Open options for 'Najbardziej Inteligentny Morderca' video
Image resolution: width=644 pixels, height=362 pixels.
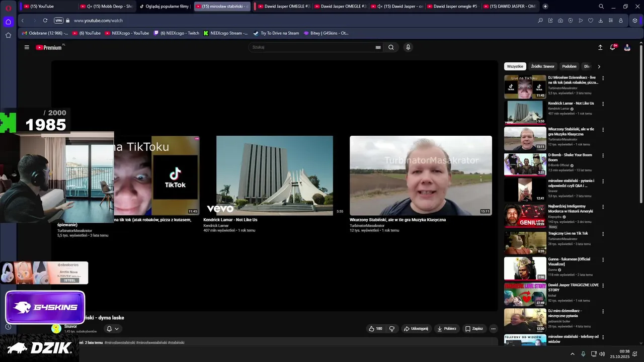pyautogui.click(x=603, y=207)
